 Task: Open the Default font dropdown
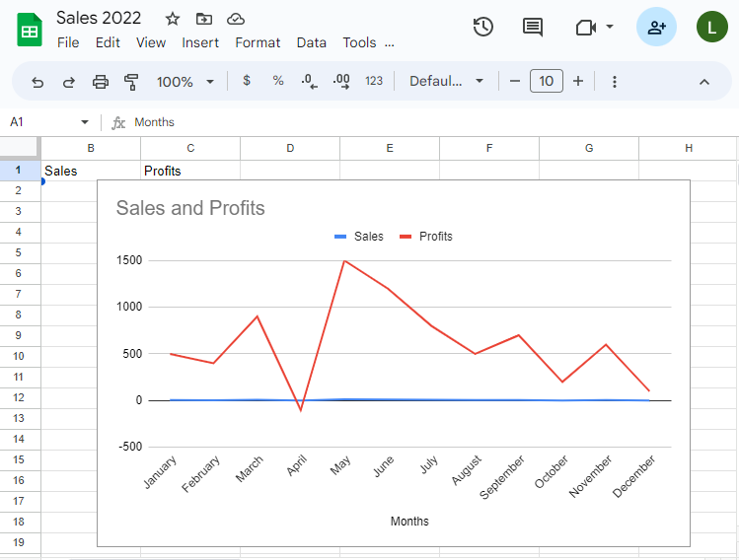pos(447,81)
